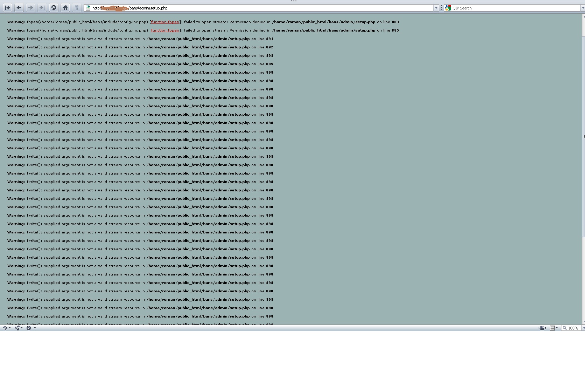The height and width of the screenshot is (368, 588).
Task: Click the vertical scrollbar thumb
Action: click(584, 137)
